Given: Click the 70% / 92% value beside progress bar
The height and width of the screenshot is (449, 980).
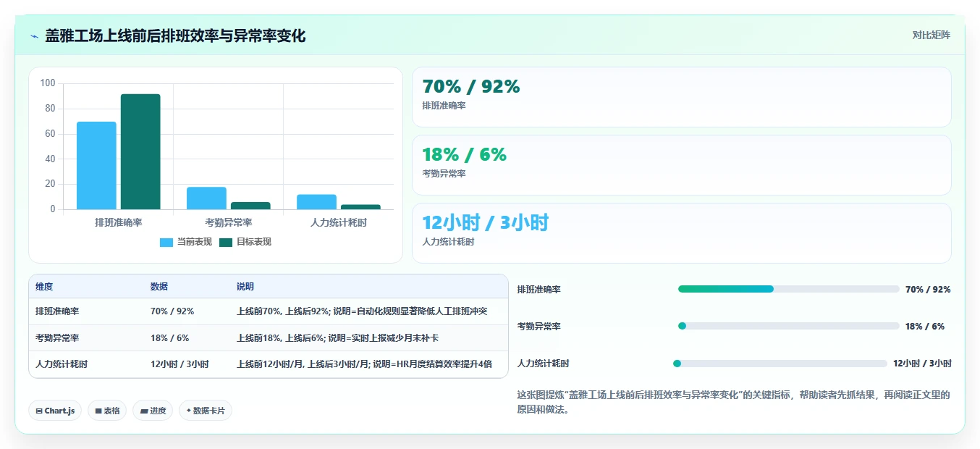Looking at the screenshot, I should (x=928, y=289).
